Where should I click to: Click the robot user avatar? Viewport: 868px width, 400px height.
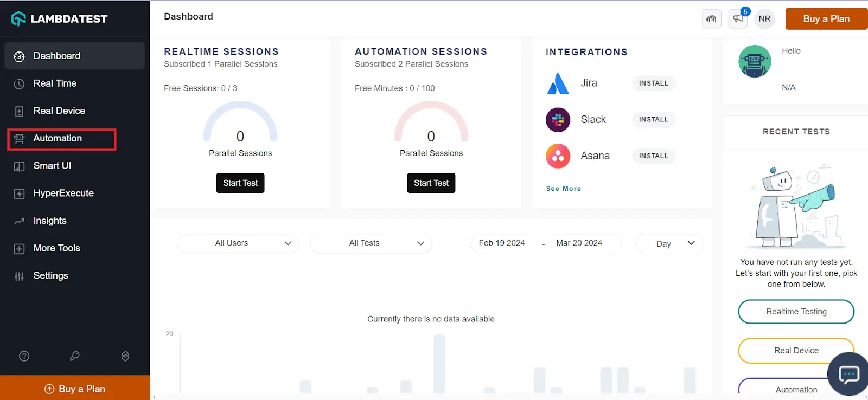pos(755,61)
